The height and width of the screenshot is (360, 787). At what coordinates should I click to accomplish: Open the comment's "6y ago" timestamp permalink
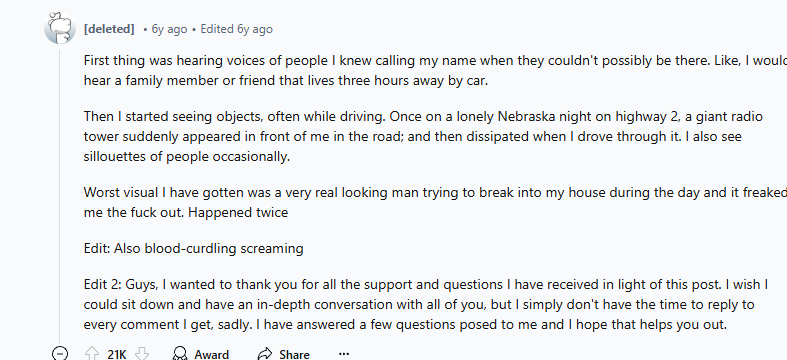coord(169,29)
